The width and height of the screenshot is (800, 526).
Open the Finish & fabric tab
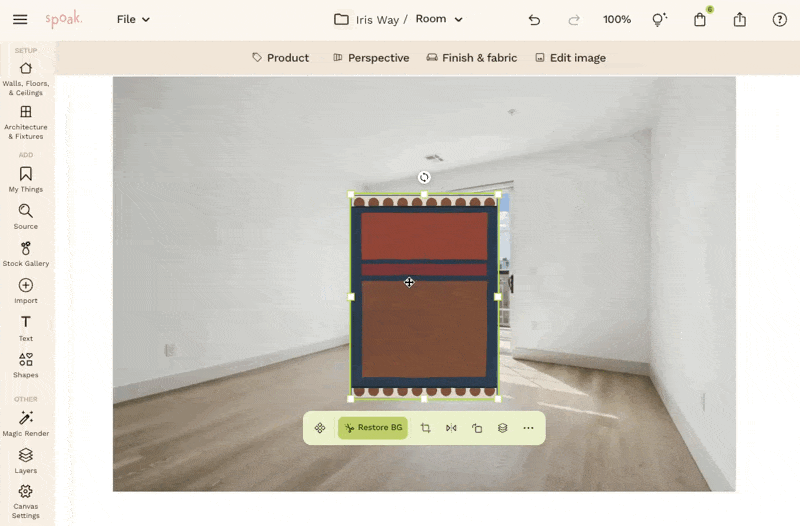pyautogui.click(x=472, y=58)
